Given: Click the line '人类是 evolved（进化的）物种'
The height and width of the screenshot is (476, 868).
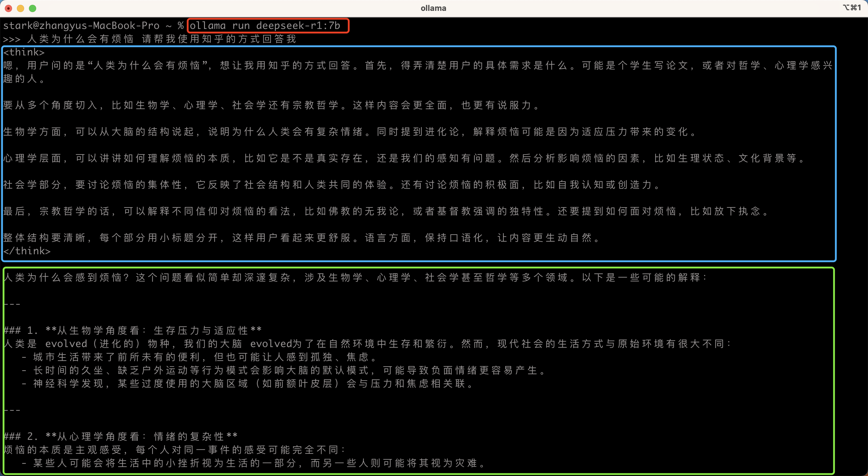Looking at the screenshot, I should point(368,344).
